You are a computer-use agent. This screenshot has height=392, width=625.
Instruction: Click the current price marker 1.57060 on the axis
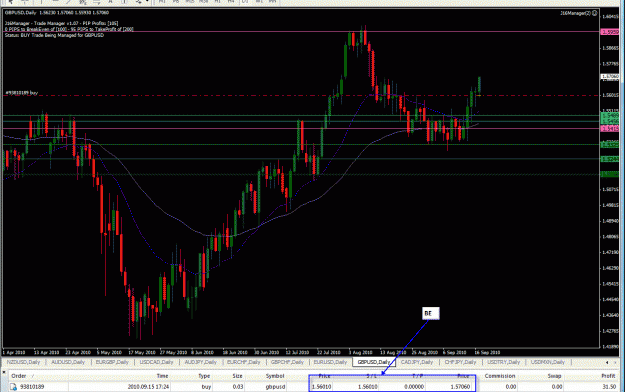[610, 76]
